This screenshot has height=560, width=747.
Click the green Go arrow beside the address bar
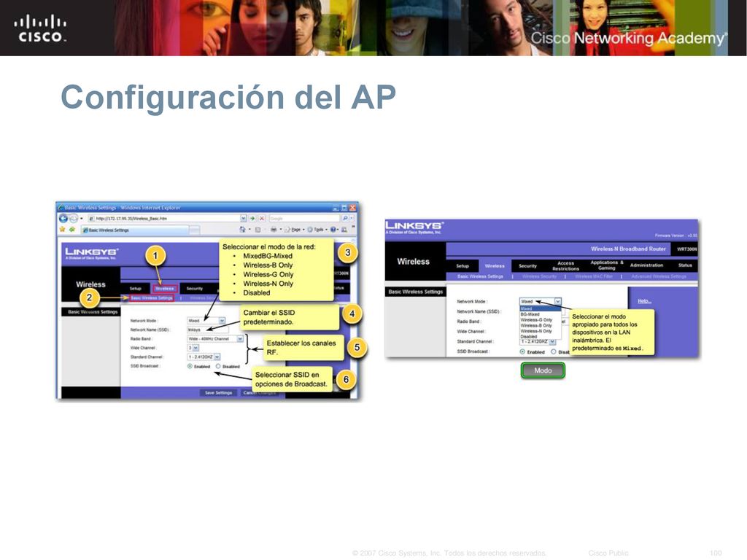coord(253,218)
